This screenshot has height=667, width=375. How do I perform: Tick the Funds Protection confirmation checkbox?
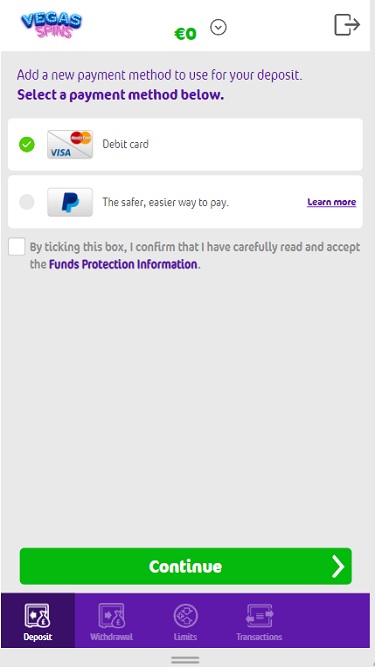(x=17, y=247)
